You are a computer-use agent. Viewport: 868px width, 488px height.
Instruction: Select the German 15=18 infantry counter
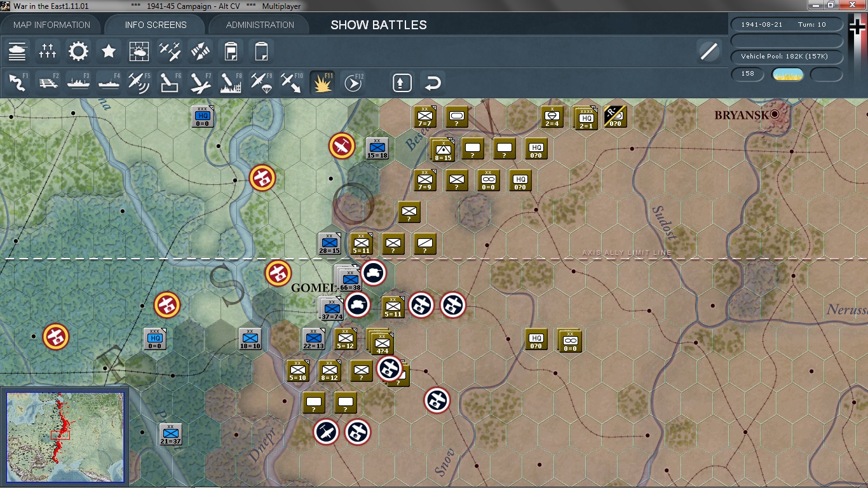(x=377, y=149)
